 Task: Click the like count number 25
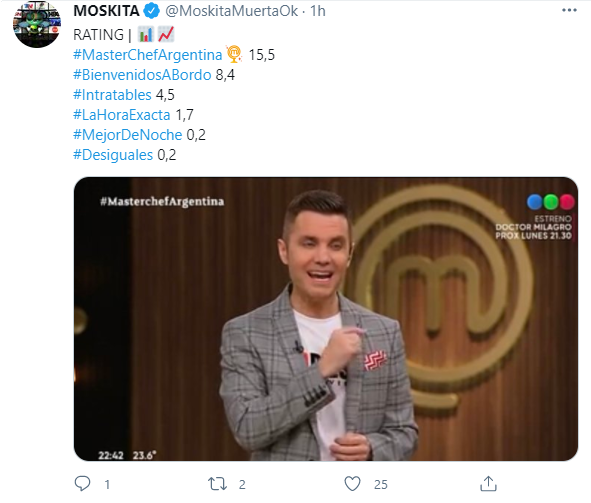coord(381,485)
